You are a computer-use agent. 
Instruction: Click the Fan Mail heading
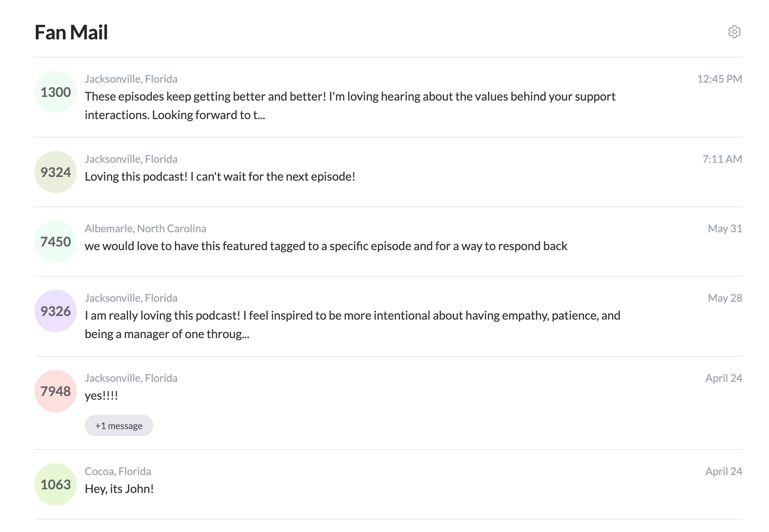click(71, 32)
